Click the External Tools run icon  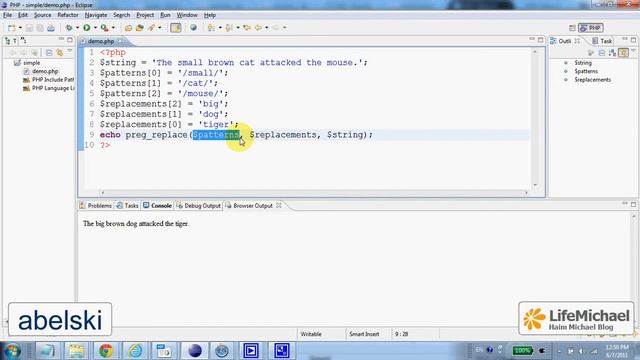click(x=104, y=28)
